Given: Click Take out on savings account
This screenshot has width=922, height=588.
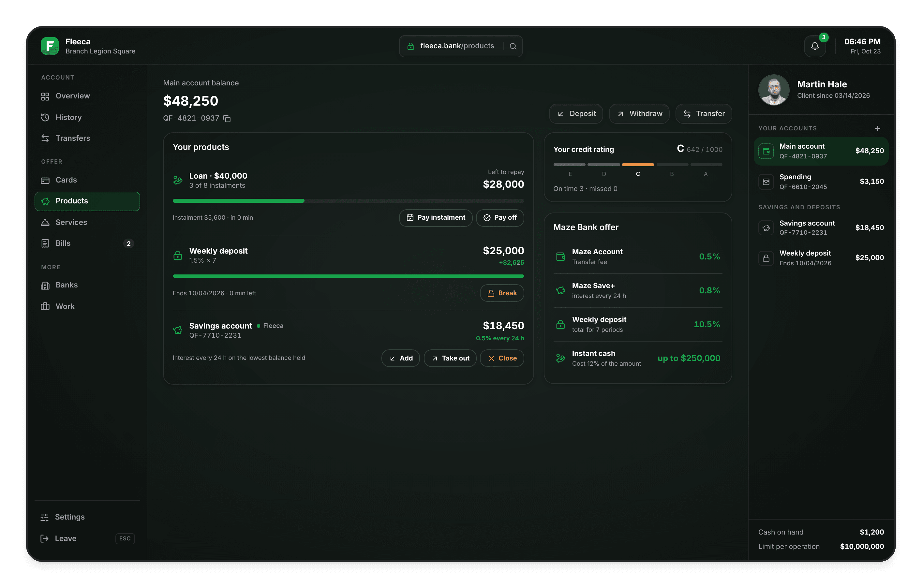Looking at the screenshot, I should pyautogui.click(x=450, y=358).
